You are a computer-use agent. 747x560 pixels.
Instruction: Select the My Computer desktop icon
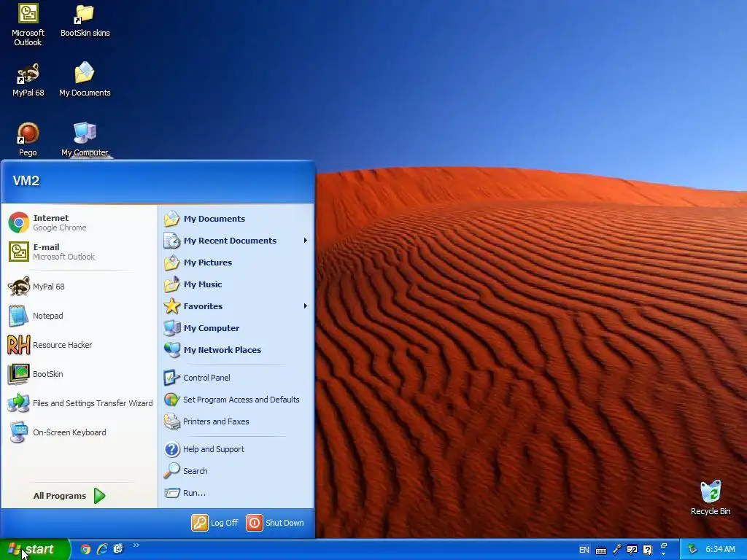pyautogui.click(x=85, y=140)
